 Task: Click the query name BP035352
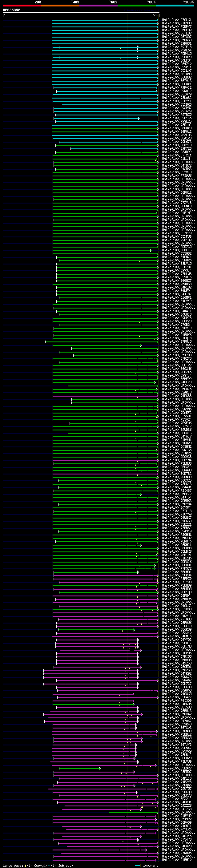[11, 10]
